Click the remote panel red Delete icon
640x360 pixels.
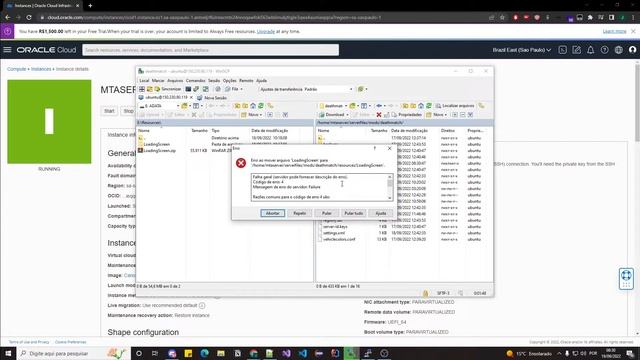tap(379, 115)
